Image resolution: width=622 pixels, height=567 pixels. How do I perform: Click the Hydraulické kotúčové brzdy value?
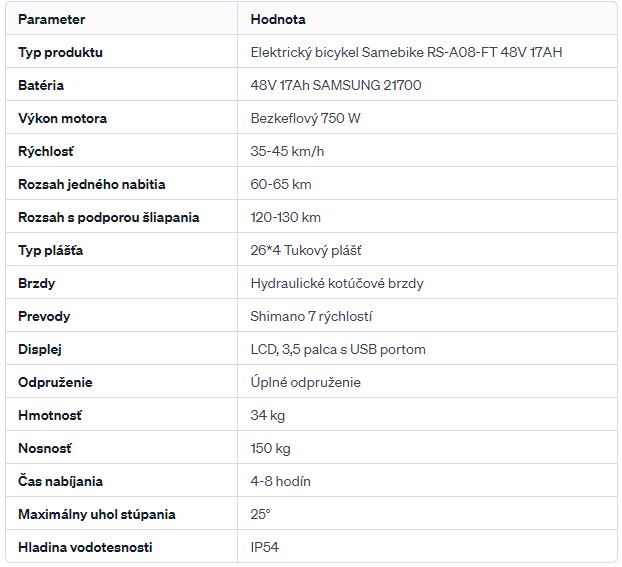coord(337,283)
